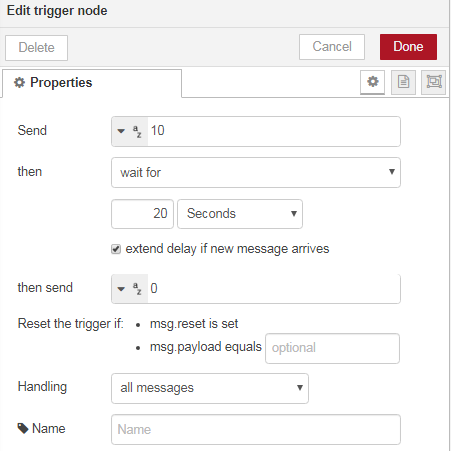Click gear icon on Properties tab
451x451 pixels.
(19, 82)
